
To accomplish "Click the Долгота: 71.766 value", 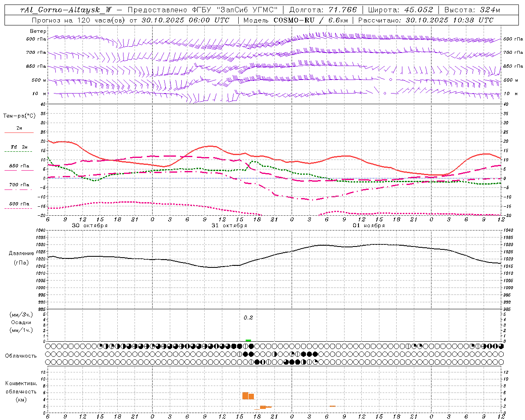I will coord(323,10).
